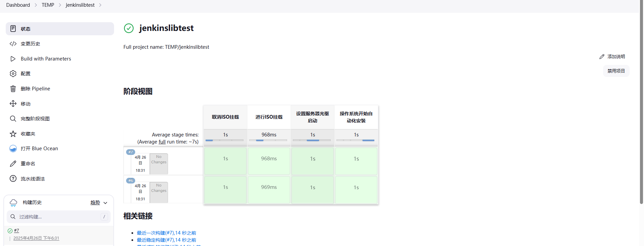The height and width of the screenshot is (246, 644).
Task: Expand chevron after TEMP breadcrumb
Action: point(60,5)
